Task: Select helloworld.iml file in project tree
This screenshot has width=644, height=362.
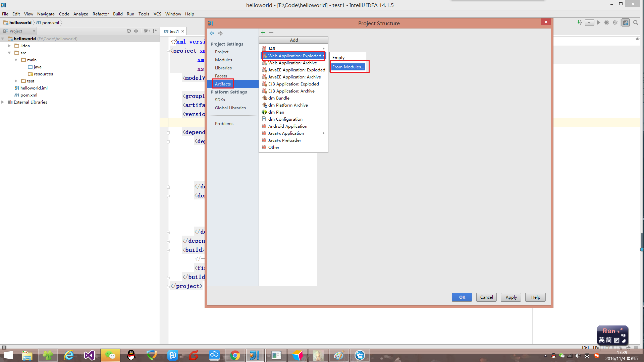Action: click(34, 88)
